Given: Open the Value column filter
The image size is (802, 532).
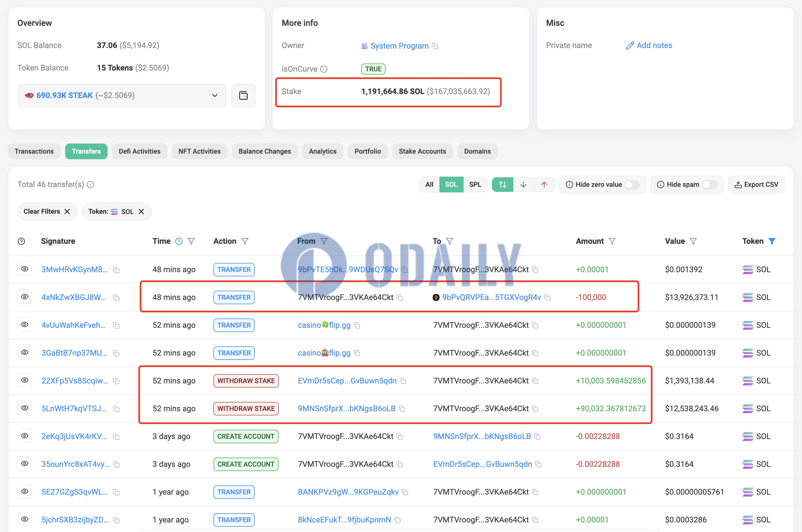Looking at the screenshot, I should click(694, 241).
